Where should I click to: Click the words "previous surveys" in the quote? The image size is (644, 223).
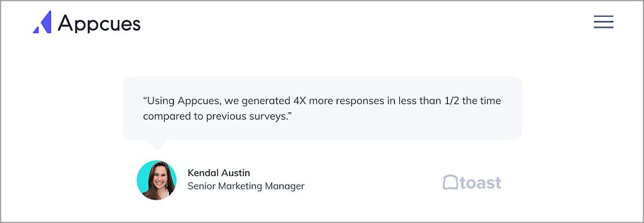[246, 116]
